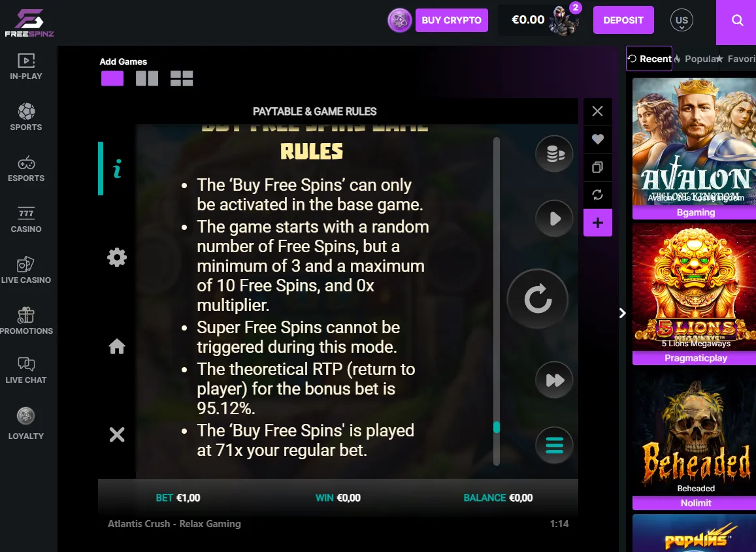Image resolution: width=756 pixels, height=552 pixels.
Task: Select the single game layout view
Action: coord(112,78)
